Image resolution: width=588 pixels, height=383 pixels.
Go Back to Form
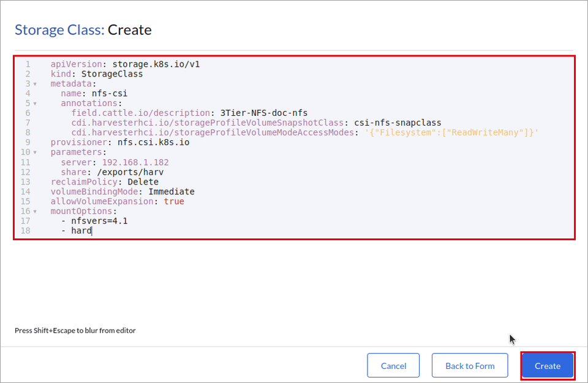point(470,366)
